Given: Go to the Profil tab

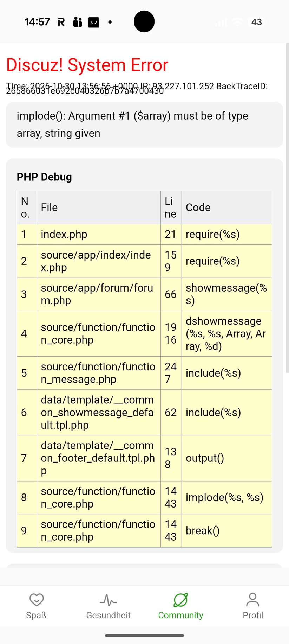Looking at the screenshot, I should click(x=252, y=606).
